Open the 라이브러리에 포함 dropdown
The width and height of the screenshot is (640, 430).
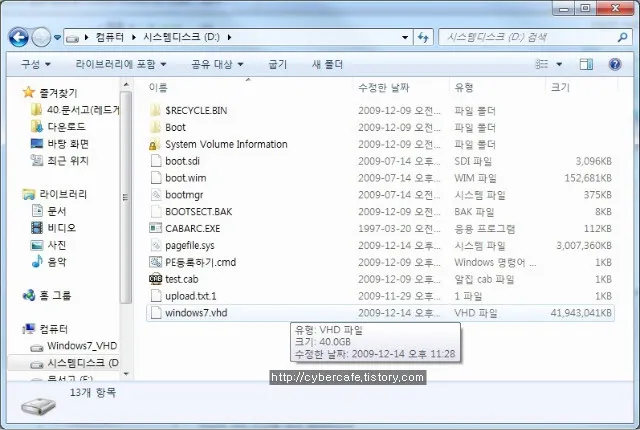pos(120,64)
